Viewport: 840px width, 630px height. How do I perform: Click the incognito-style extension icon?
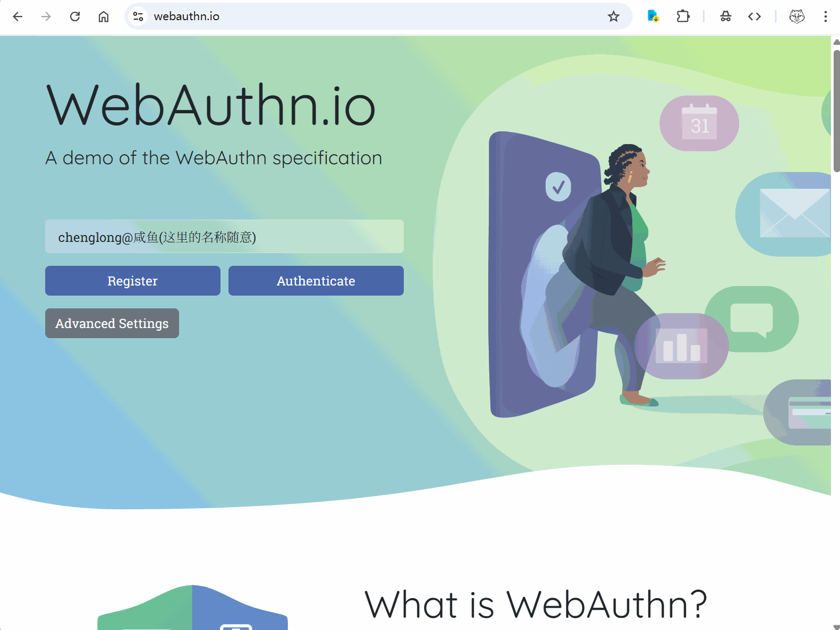726,16
